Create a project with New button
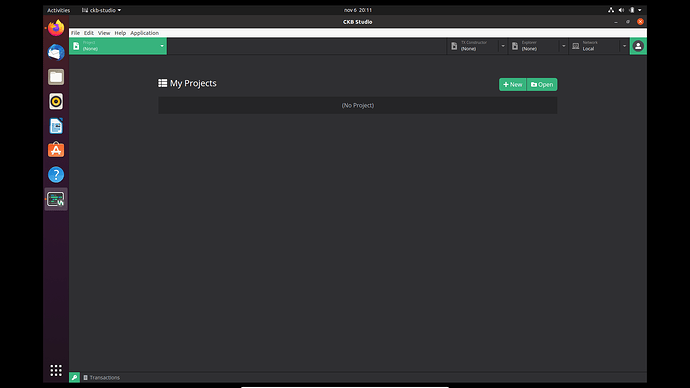 point(513,84)
